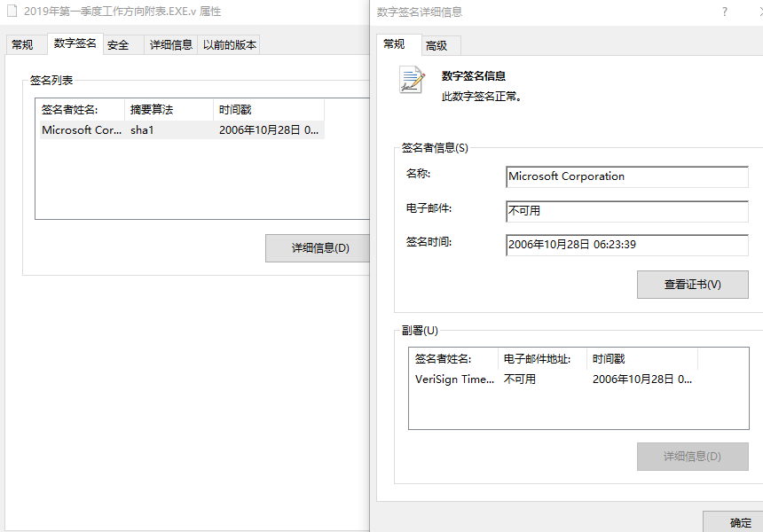Click the 电子邮件 field showing 不可用
This screenshot has width=763, height=532.
(x=626, y=211)
